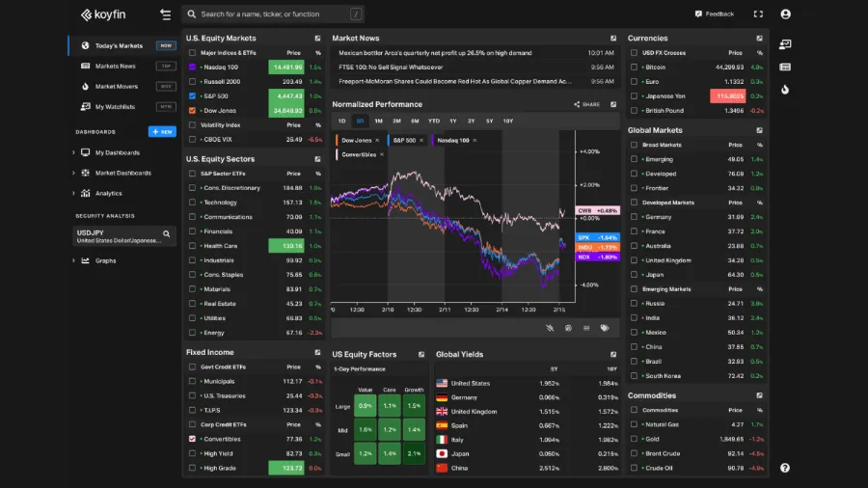The height and width of the screenshot is (488, 868).
Task: Click the search name or ticker field
Action: pyautogui.click(x=274, y=14)
